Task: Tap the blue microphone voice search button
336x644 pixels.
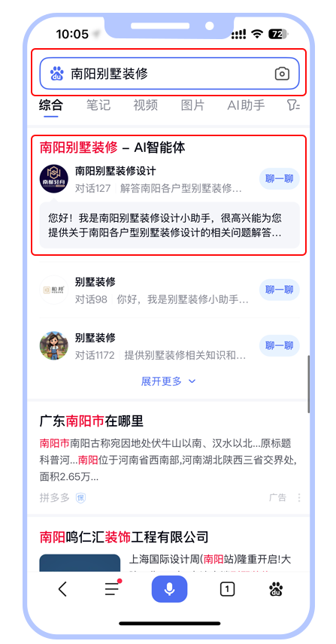Action: 169,589
